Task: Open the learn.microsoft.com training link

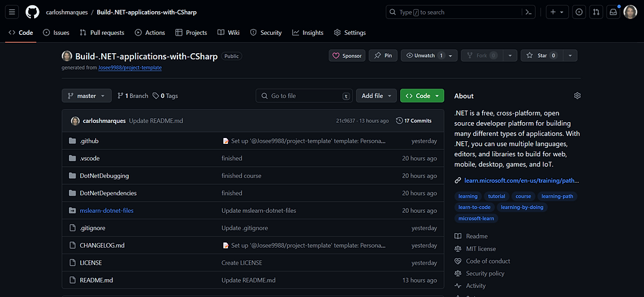Action: pos(522,180)
